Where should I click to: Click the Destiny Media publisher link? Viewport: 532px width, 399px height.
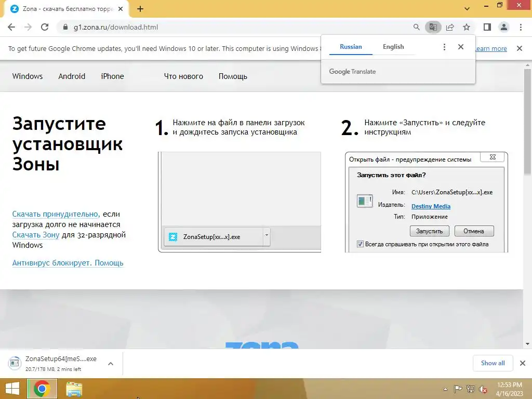click(x=431, y=206)
